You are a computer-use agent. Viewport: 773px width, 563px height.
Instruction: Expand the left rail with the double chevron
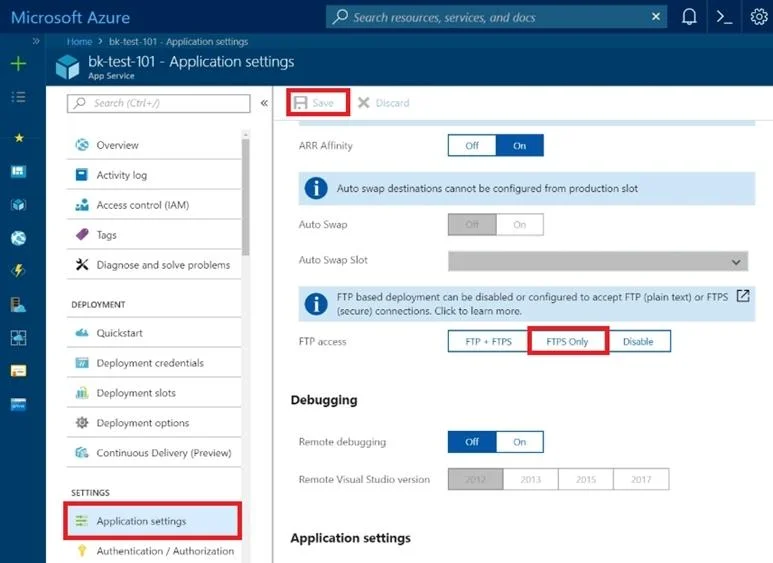35,41
